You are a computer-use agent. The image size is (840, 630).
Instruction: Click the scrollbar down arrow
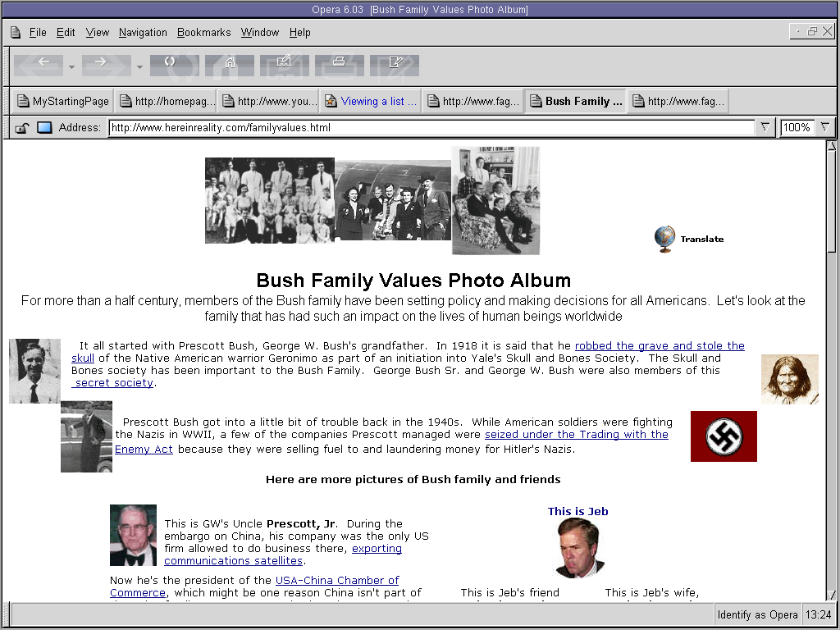(x=832, y=595)
